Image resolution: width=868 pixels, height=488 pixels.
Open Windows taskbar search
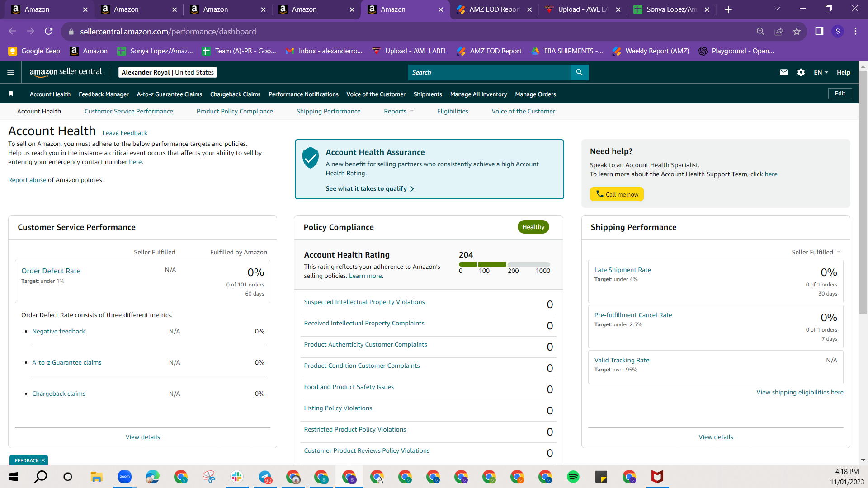point(41,477)
